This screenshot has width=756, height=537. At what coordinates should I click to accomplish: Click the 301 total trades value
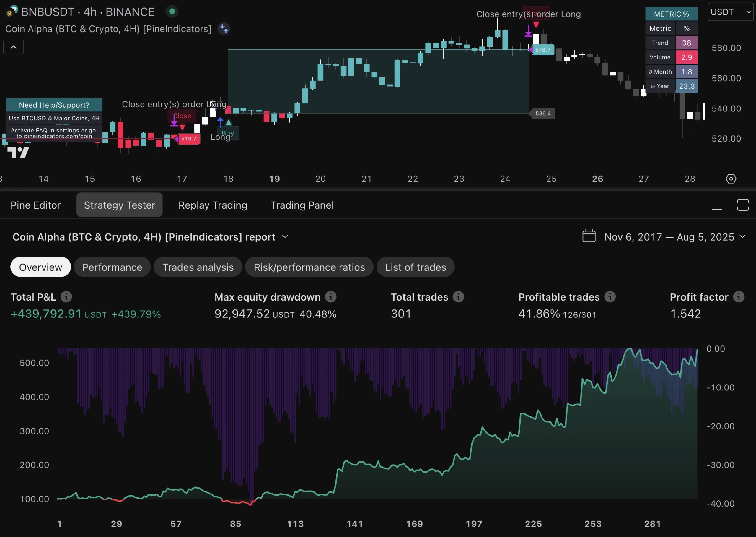point(401,314)
